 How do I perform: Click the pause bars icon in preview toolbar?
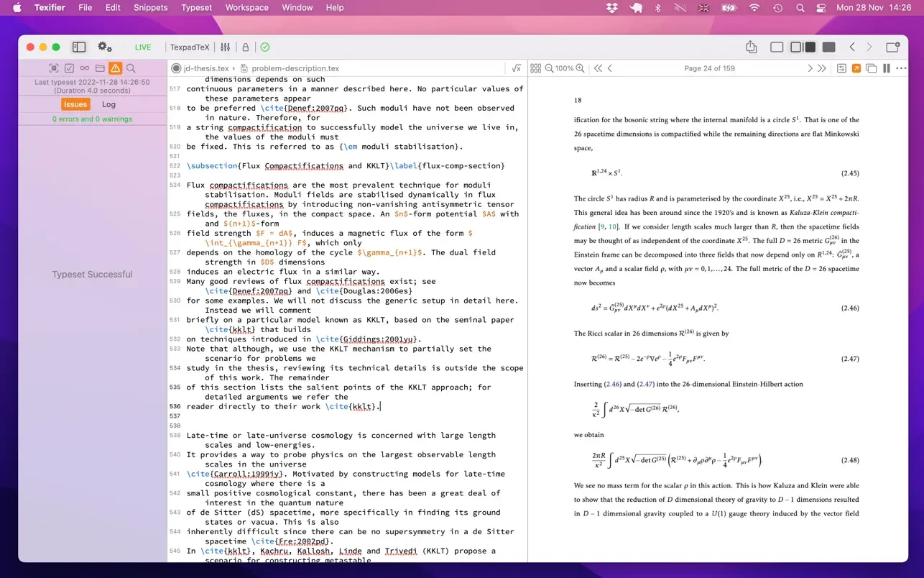point(887,68)
